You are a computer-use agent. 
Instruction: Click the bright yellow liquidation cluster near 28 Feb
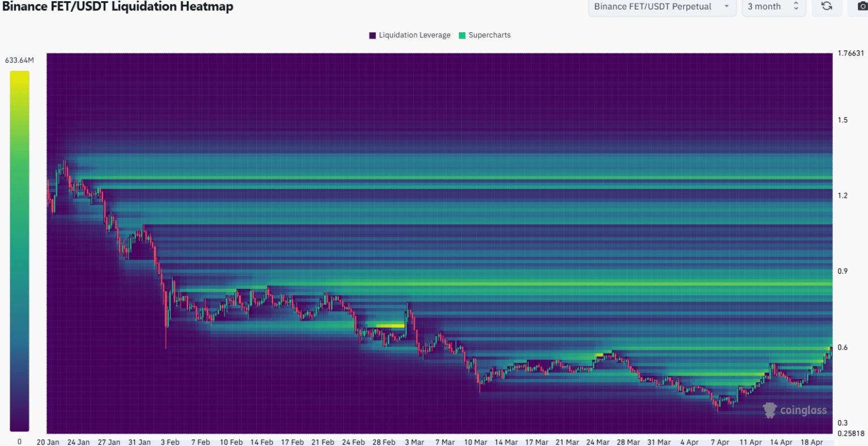pyautogui.click(x=390, y=326)
